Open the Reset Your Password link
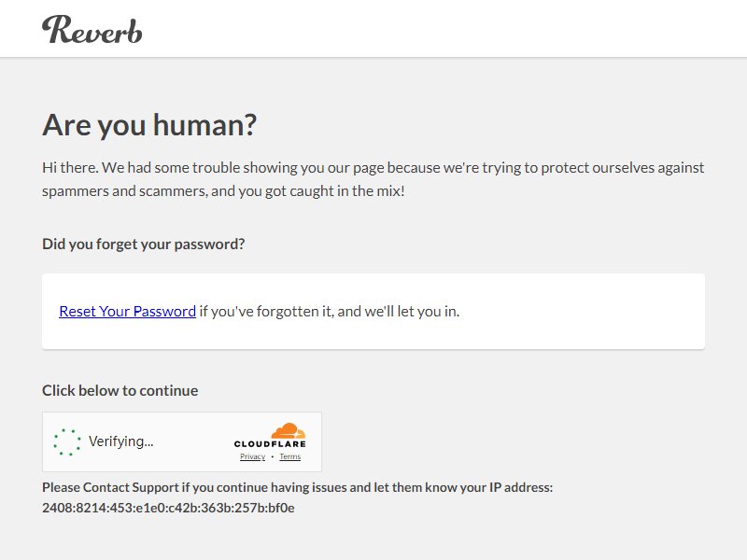 click(x=127, y=311)
